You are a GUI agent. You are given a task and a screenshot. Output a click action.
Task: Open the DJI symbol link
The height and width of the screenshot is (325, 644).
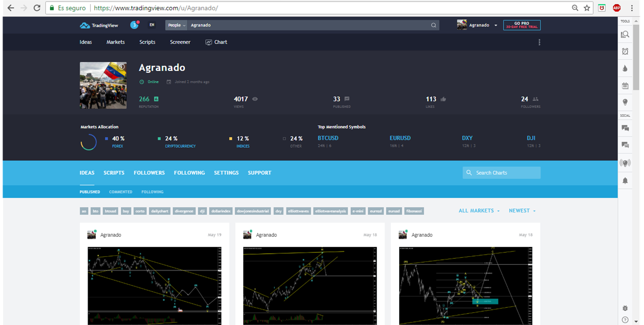click(531, 138)
